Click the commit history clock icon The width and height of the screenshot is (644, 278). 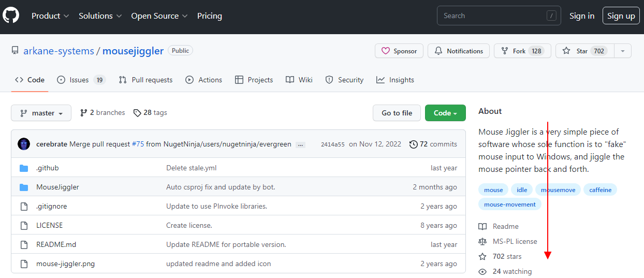[x=413, y=144]
